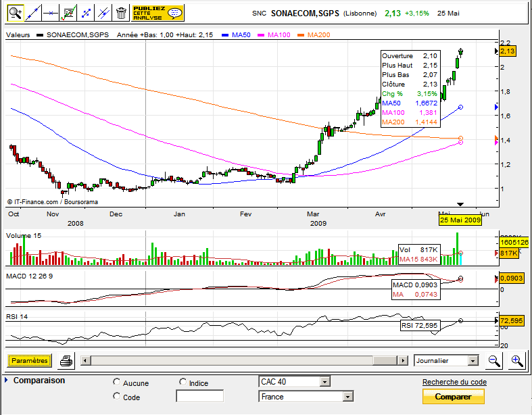Click the zoom in magnifier icon

pyautogui.click(x=517, y=360)
